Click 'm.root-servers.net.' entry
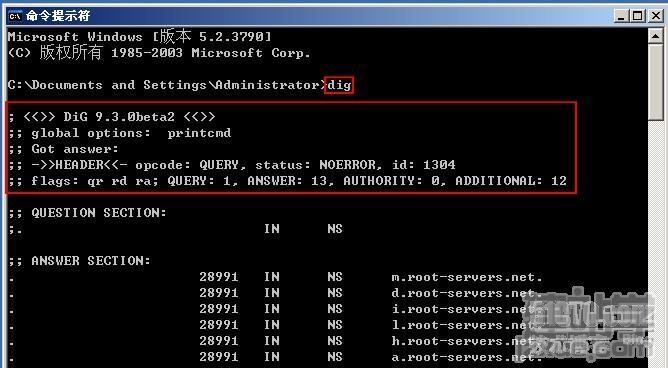Screen dimensions: 668x368 [467, 277]
